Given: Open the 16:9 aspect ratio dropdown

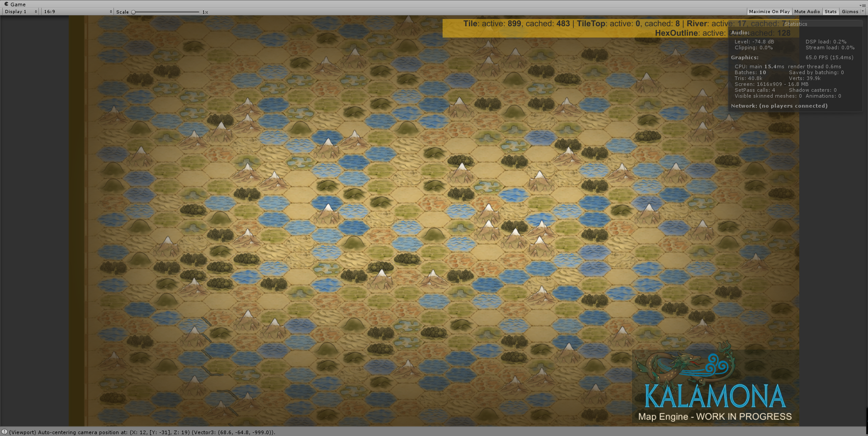Looking at the screenshot, I should [x=77, y=12].
